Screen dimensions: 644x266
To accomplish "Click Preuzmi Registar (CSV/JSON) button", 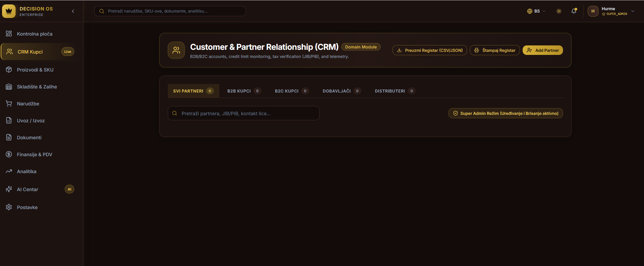I will pyautogui.click(x=430, y=50).
